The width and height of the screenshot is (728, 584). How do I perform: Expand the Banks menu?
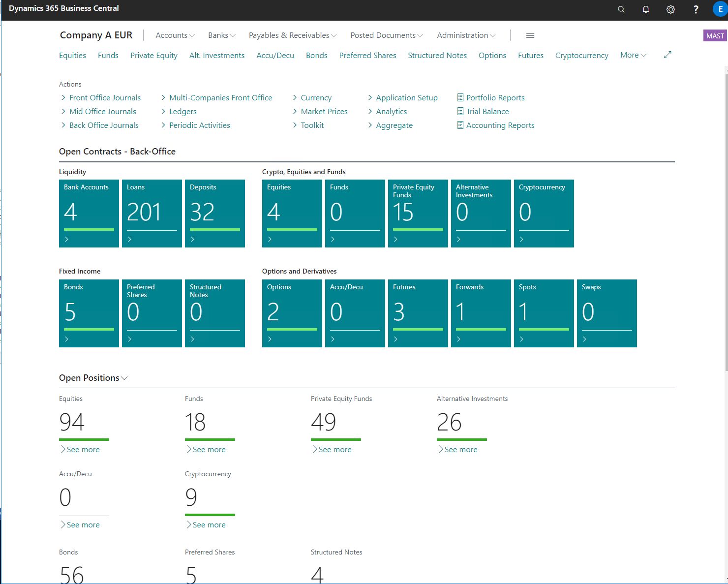(222, 35)
